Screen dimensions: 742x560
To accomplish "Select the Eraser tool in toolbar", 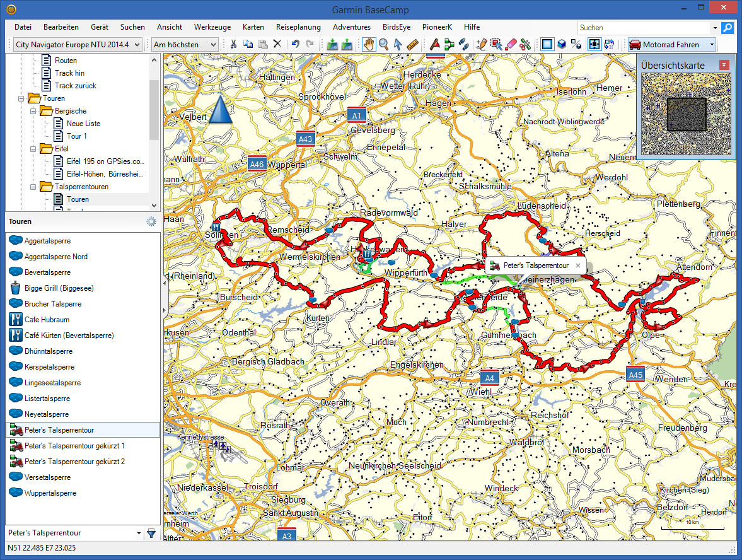I will coord(511,44).
